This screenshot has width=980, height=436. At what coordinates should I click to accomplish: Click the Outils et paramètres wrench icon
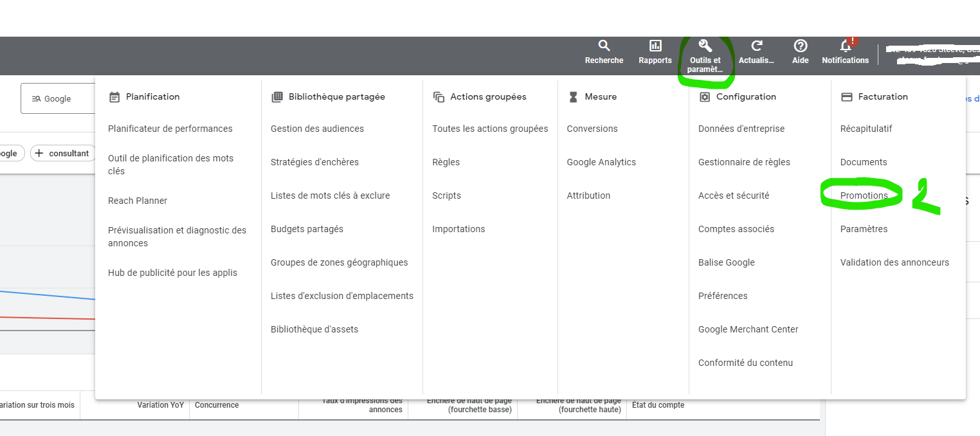[x=705, y=46]
